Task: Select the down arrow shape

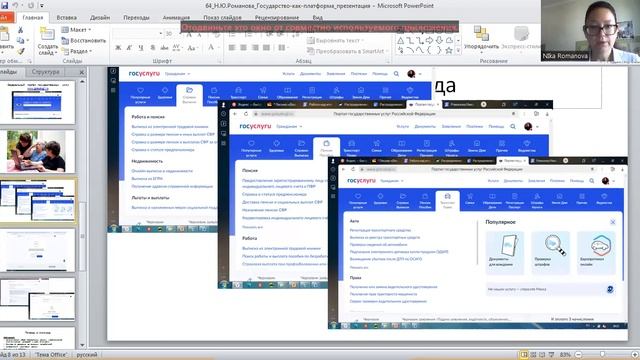Action: [x=439, y=40]
